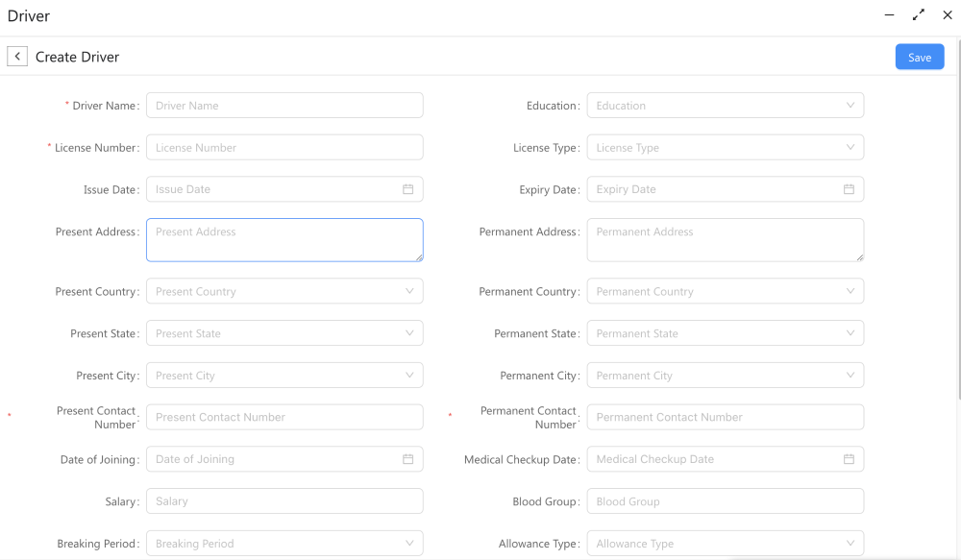The image size is (961, 560).
Task: Open the Expiry Date calendar icon
Action: click(849, 189)
